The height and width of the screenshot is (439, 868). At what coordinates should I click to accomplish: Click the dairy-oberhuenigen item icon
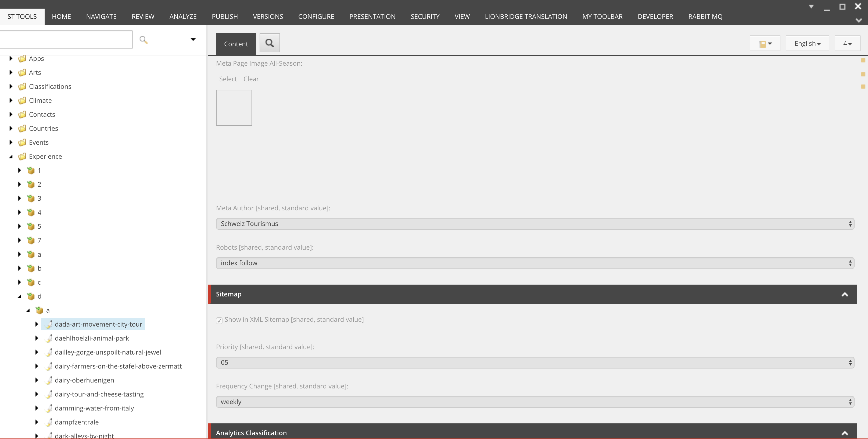click(49, 380)
